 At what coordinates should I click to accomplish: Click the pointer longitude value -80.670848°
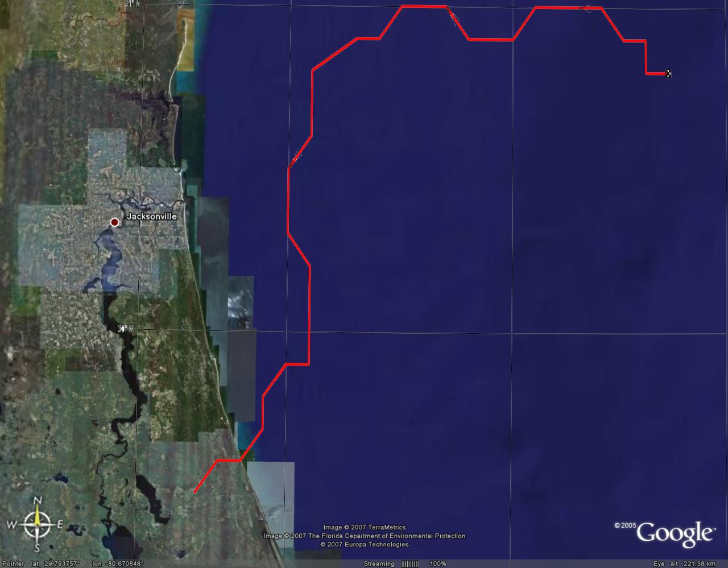tap(123, 564)
